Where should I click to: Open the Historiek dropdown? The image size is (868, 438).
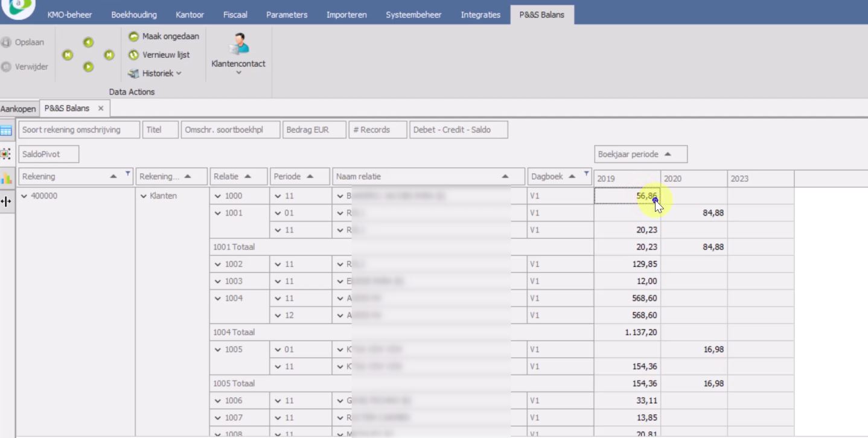pyautogui.click(x=155, y=73)
